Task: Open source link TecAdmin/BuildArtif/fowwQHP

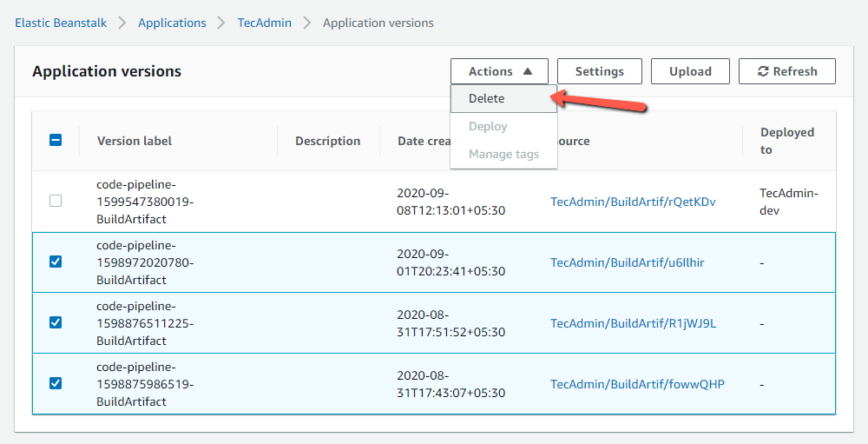Action: (x=637, y=385)
